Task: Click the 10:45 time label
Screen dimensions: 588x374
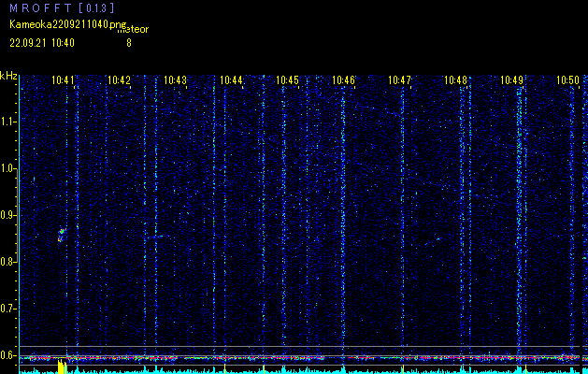Action: click(288, 80)
